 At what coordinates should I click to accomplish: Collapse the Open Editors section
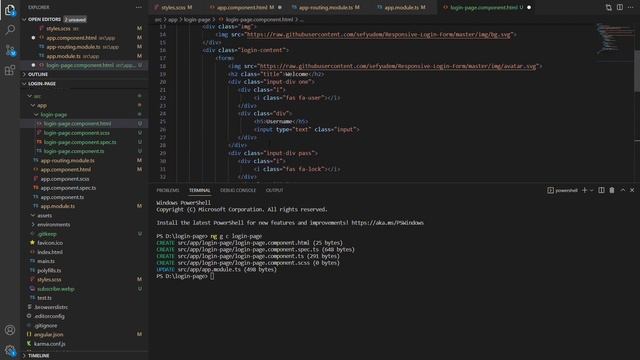click(44, 19)
